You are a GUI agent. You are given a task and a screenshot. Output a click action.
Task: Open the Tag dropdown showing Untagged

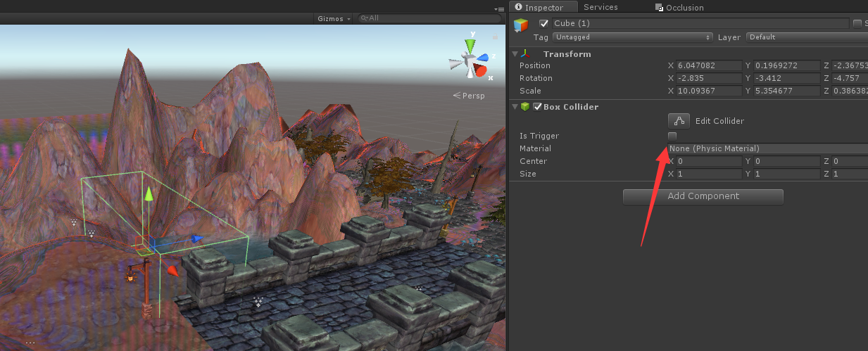(x=633, y=37)
